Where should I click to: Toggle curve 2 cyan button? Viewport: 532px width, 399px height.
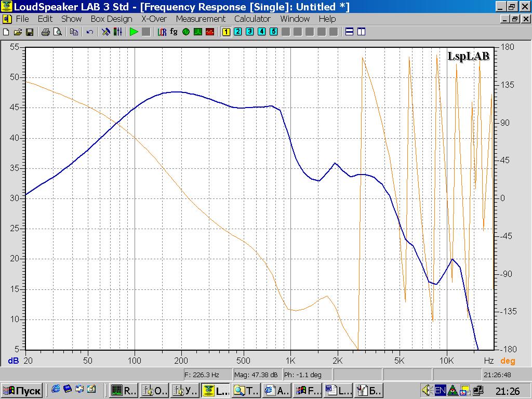point(238,32)
